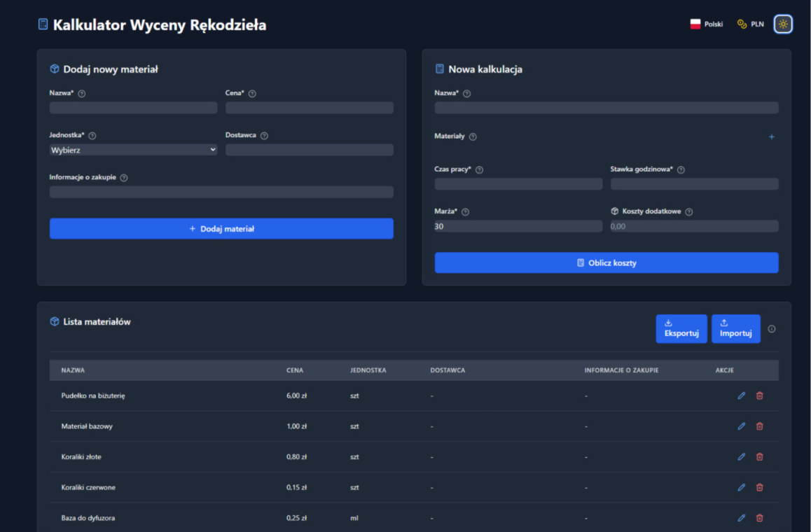Image resolution: width=811 pixels, height=532 pixels.
Task: Focus the Cena price input field
Action: click(x=309, y=108)
